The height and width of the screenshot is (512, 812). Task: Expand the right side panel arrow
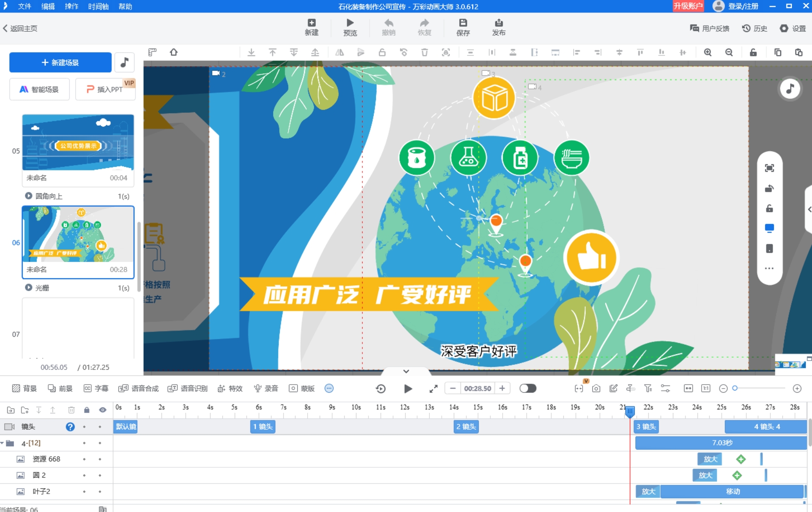click(x=809, y=209)
